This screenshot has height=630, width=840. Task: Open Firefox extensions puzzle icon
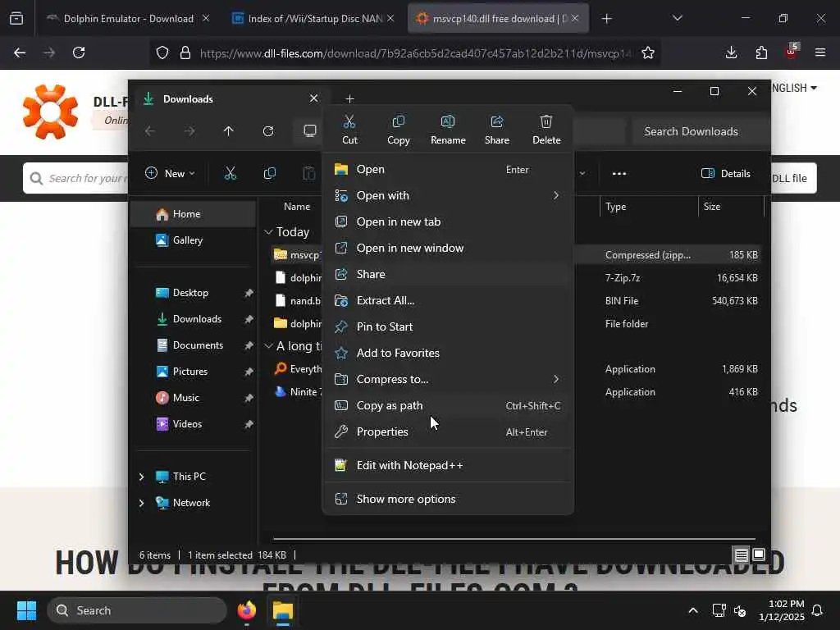click(761, 52)
